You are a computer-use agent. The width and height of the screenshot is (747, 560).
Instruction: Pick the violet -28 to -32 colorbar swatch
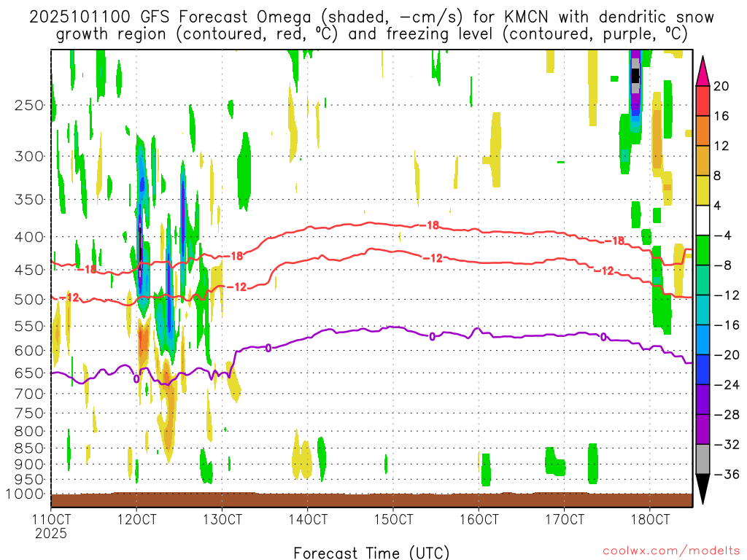(703, 429)
